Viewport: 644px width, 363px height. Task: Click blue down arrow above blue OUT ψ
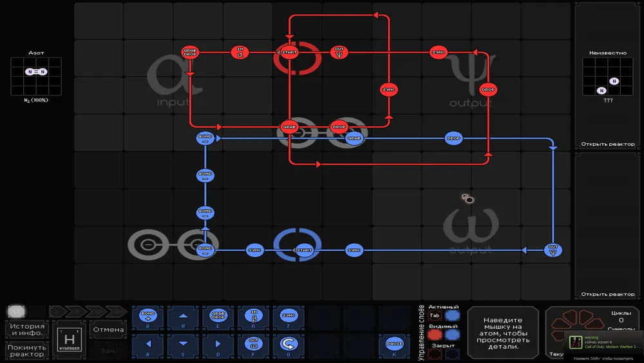[553, 148]
